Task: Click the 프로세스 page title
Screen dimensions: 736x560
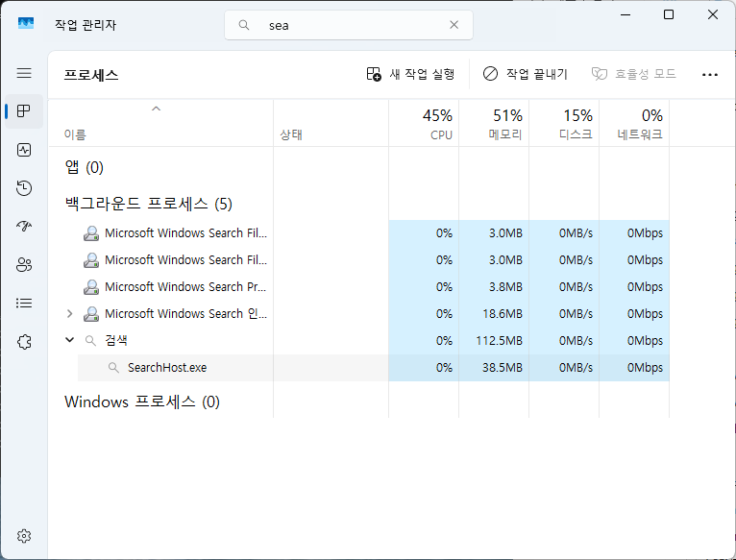Action: pos(91,75)
